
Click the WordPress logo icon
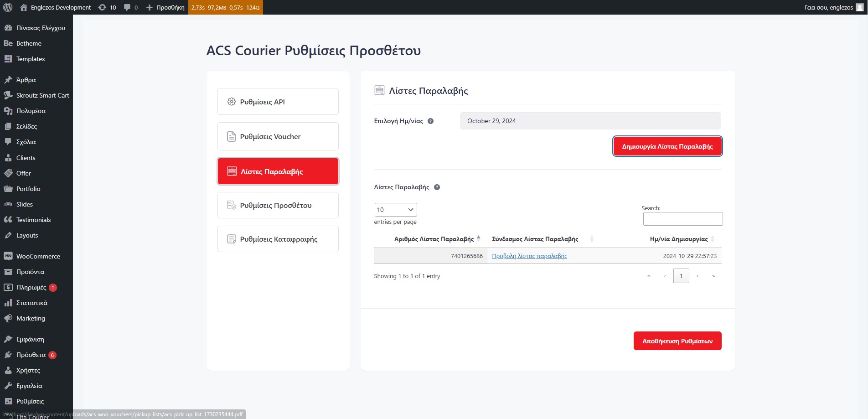tap(8, 7)
